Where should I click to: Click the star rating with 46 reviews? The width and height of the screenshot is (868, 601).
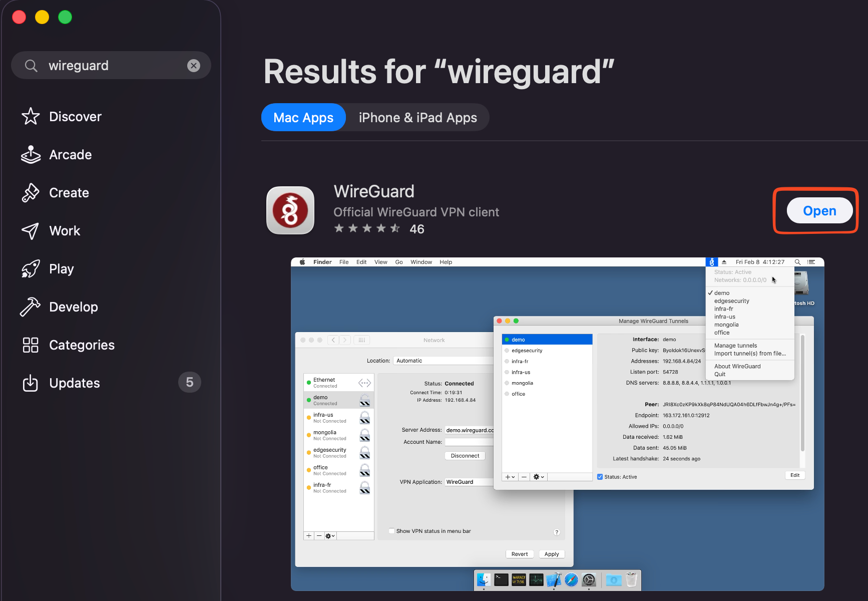(x=379, y=229)
